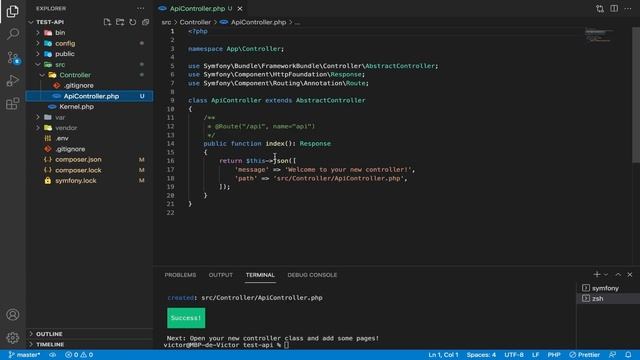The image size is (640, 360).
Task: Open the Extensions view
Action: [x=13, y=103]
